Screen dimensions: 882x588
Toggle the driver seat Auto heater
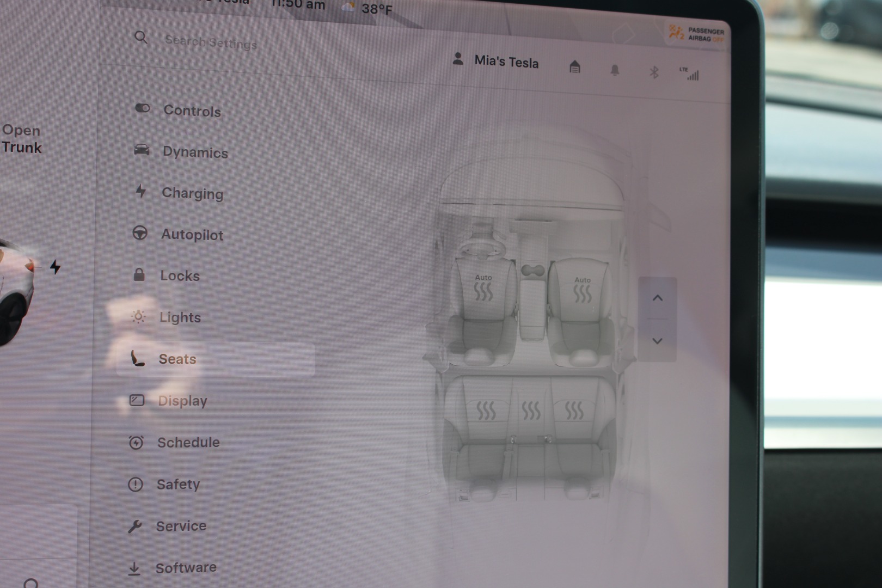coord(483,289)
